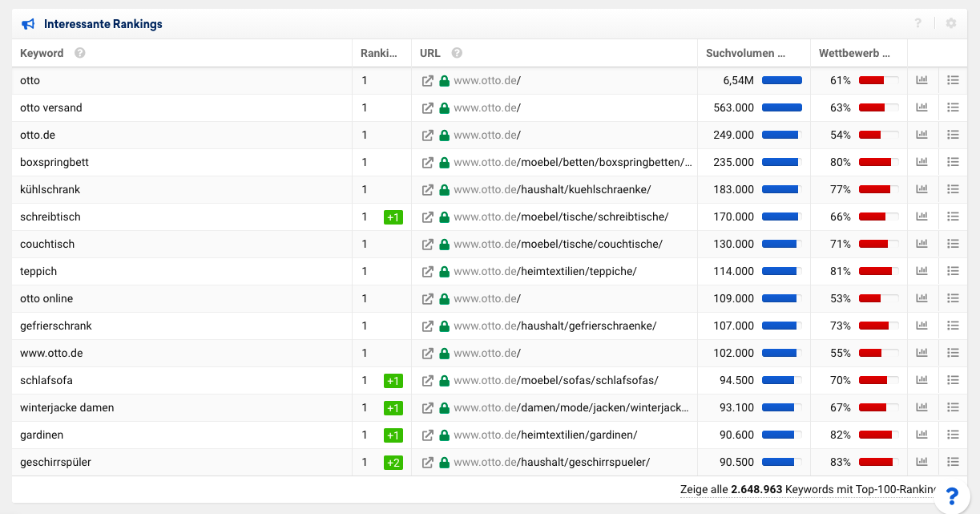Open the external link icon in the boxspringbett row
980x514 pixels.
click(x=428, y=162)
